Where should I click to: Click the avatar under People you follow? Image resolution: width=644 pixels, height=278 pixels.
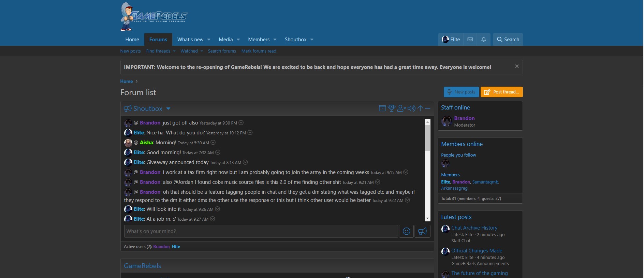pyautogui.click(x=445, y=164)
